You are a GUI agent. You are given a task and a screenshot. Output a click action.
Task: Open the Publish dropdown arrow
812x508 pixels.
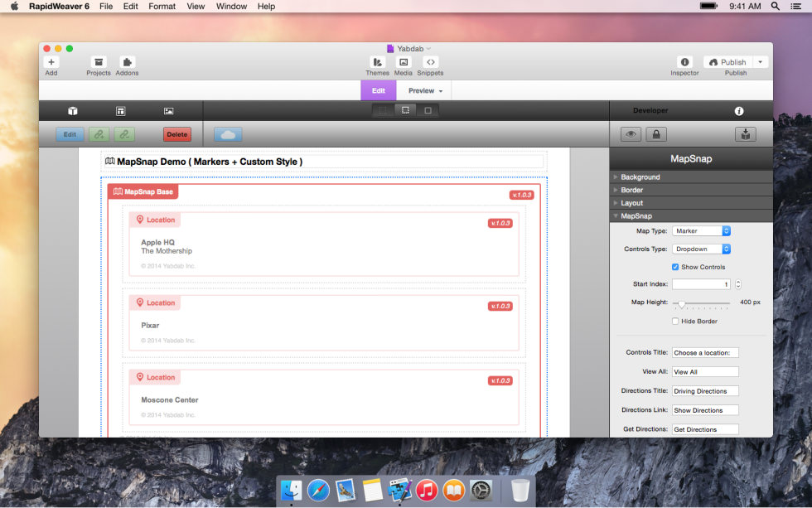point(761,62)
